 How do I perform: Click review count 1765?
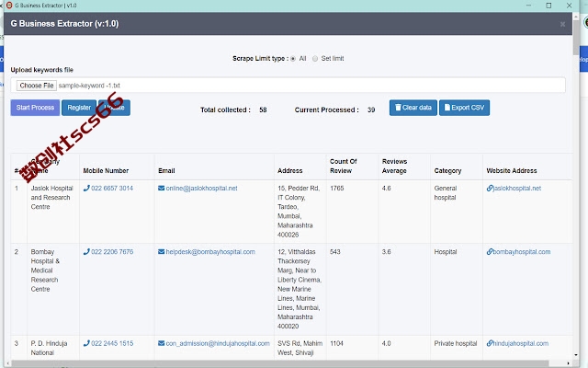pos(337,188)
